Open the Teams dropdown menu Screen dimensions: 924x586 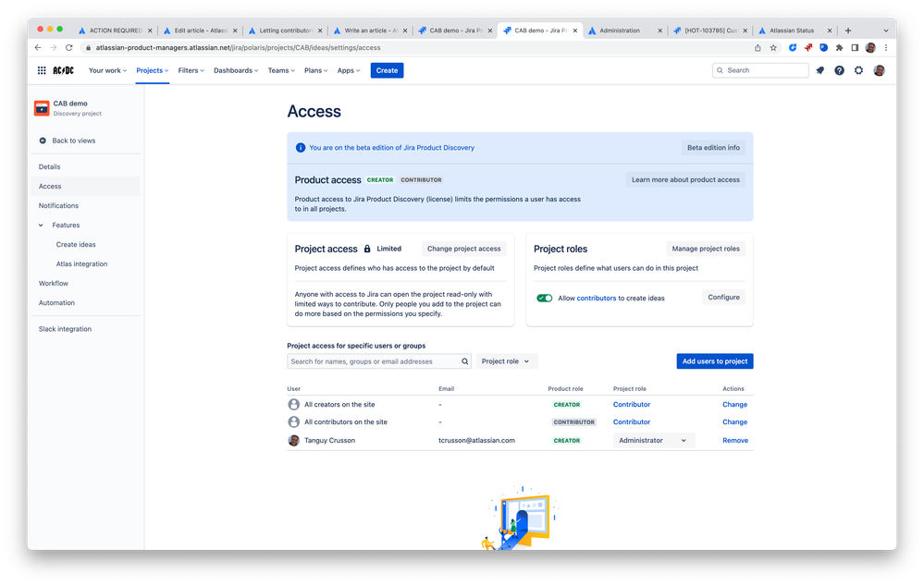click(x=281, y=70)
